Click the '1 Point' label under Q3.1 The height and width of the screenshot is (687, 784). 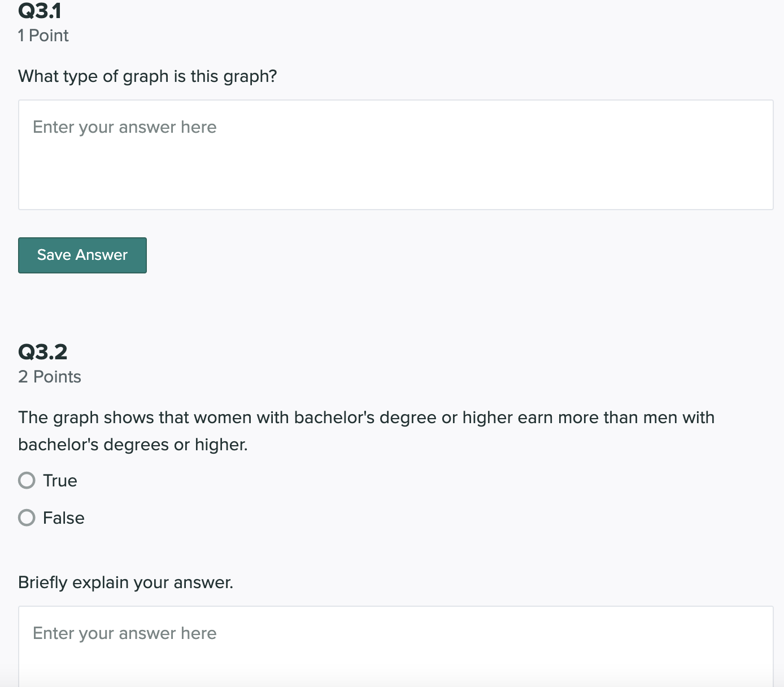click(43, 35)
